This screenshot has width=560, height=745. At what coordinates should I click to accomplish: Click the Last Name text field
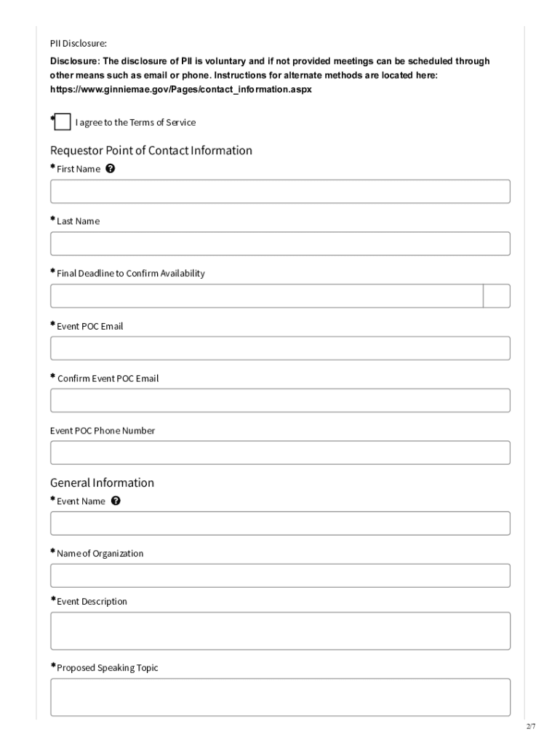coord(280,244)
